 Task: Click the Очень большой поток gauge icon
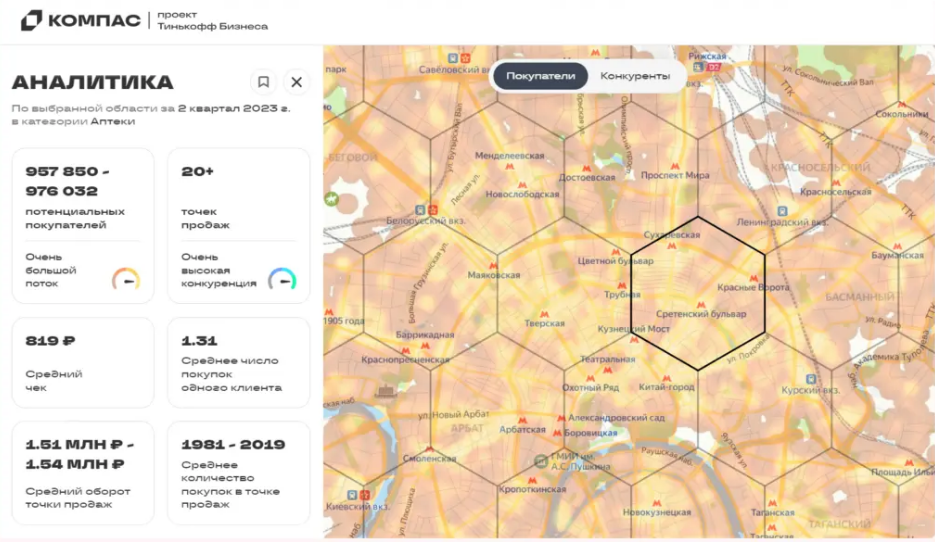tap(126, 279)
